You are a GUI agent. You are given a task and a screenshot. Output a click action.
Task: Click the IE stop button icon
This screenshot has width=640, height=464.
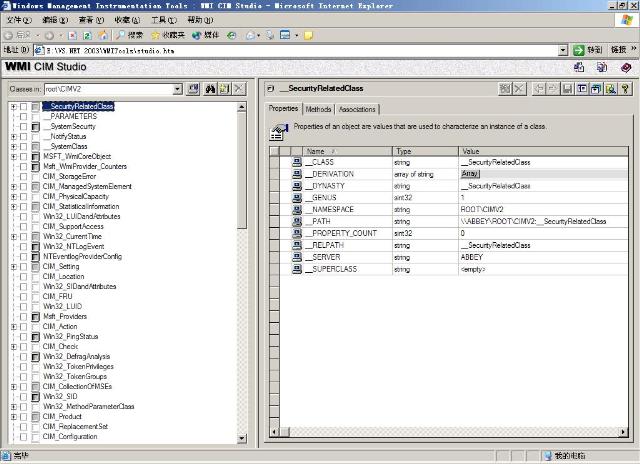72,36
